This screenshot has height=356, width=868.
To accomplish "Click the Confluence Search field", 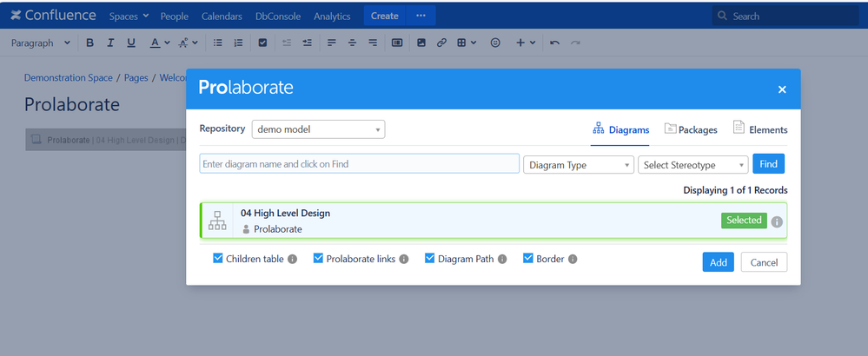I will [785, 16].
